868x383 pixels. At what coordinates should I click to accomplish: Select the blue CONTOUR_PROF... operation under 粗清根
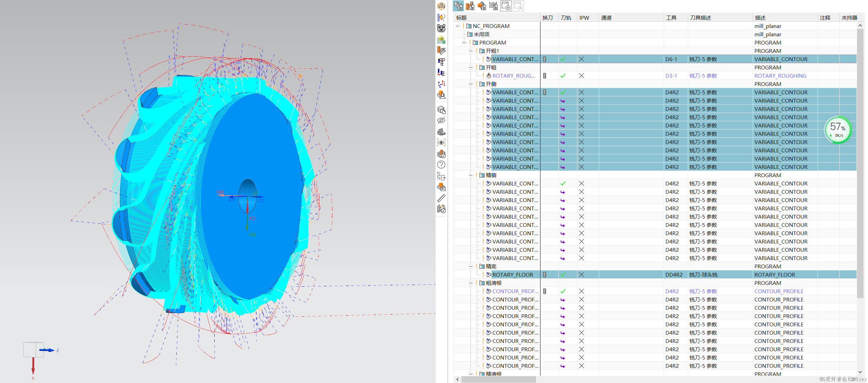coord(515,291)
